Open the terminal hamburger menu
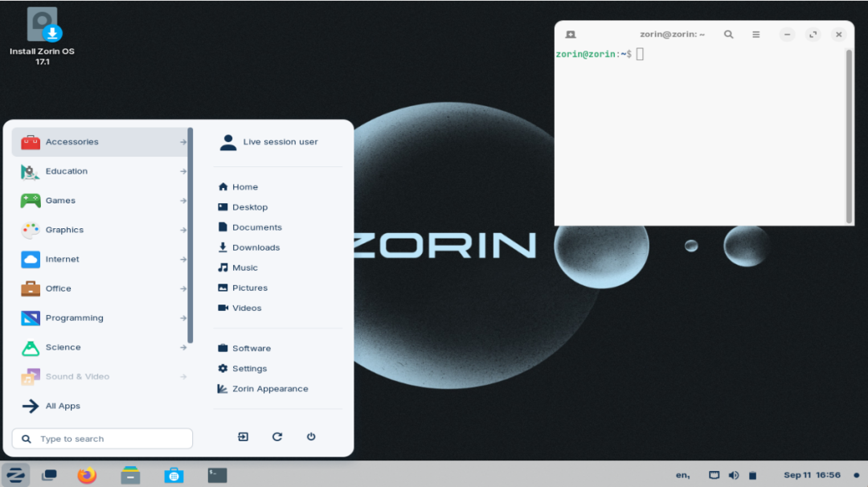This screenshot has width=868, height=487. (755, 35)
